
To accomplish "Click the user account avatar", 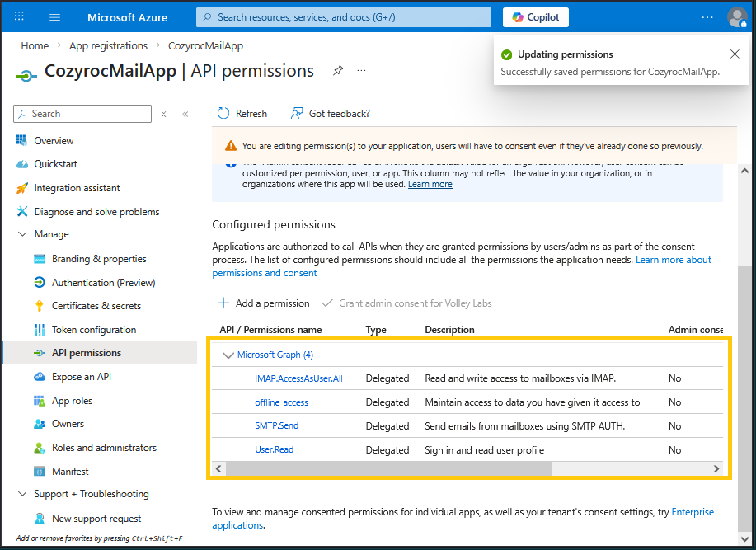I will [737, 17].
